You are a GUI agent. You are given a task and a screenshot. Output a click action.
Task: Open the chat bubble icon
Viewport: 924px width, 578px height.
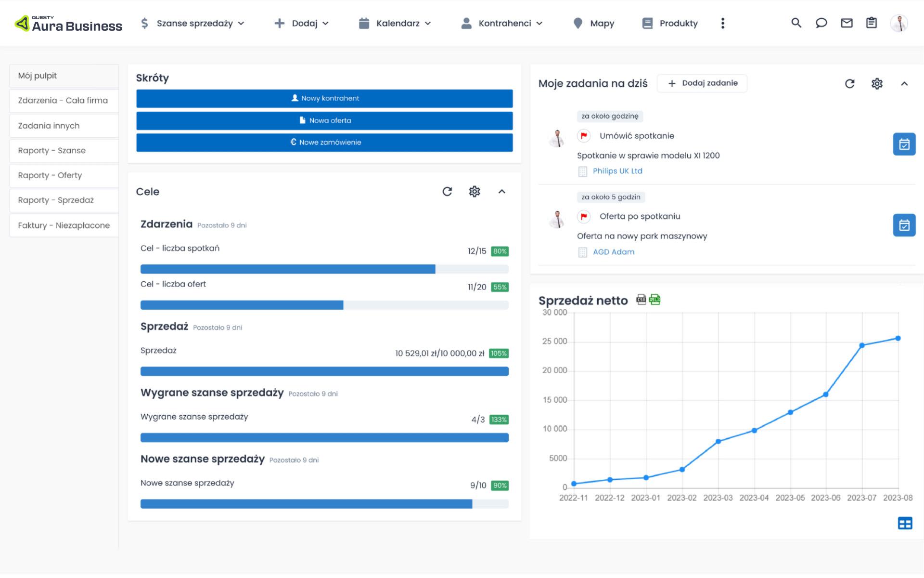[x=821, y=23]
